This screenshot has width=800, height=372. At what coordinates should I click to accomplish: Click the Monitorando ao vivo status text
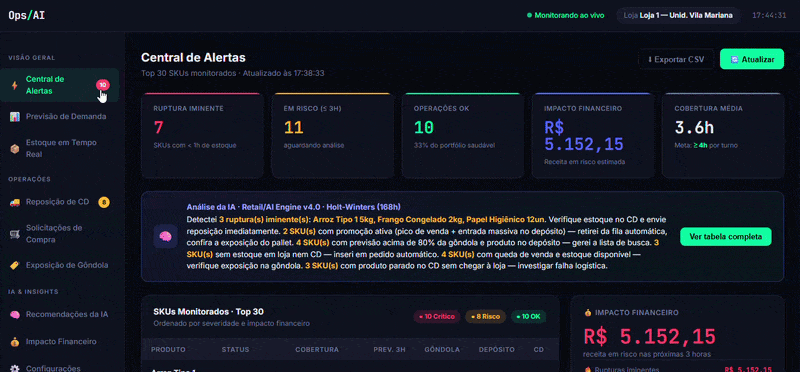(x=569, y=15)
